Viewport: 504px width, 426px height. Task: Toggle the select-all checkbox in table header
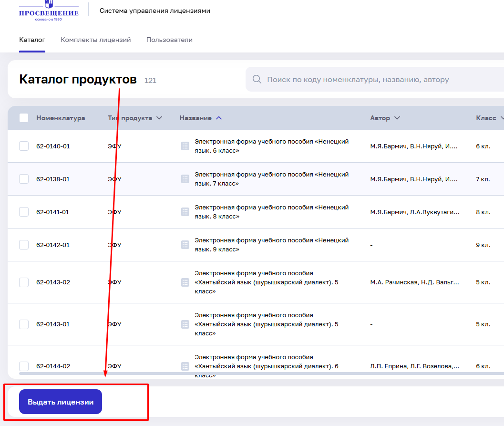click(x=24, y=118)
